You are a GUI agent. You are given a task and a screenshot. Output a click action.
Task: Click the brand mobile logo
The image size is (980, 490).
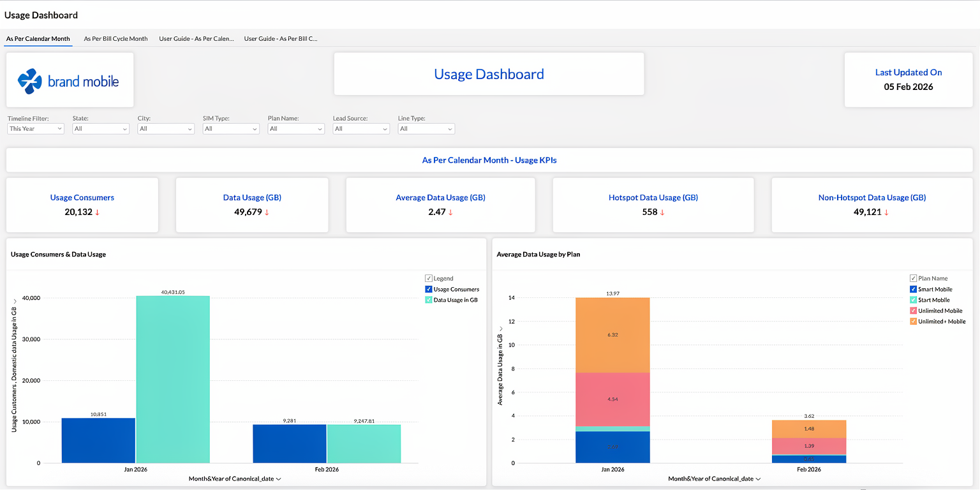tap(69, 81)
